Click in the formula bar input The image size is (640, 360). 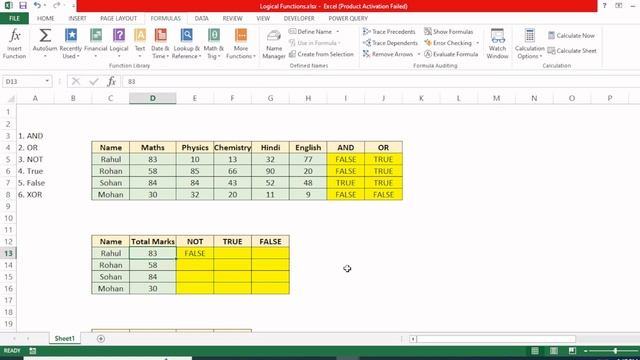tap(380, 81)
